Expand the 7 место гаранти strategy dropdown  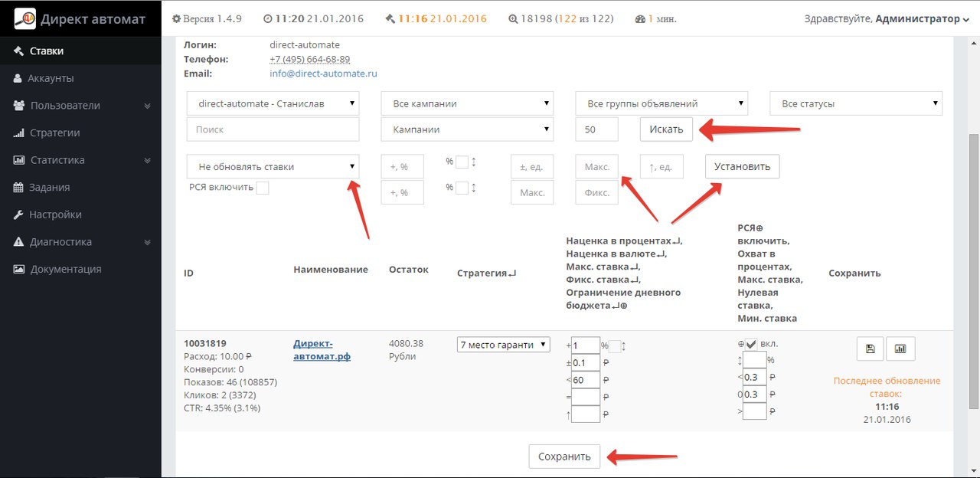503,345
